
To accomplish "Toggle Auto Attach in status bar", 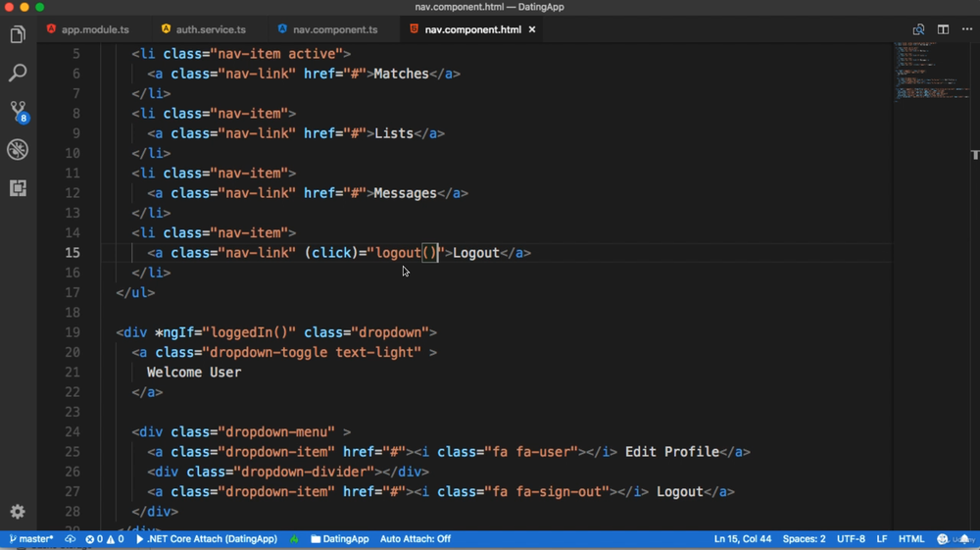I will 416,539.
